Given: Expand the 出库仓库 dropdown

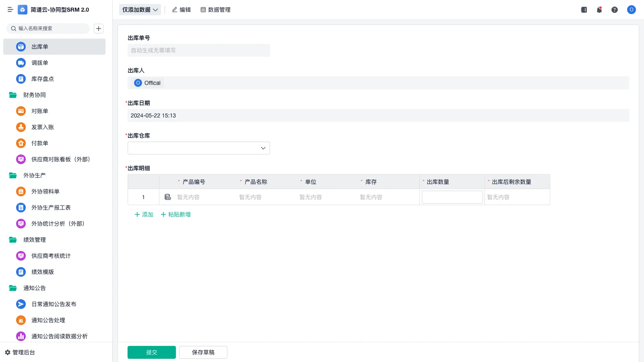Looking at the screenshot, I should pyautogui.click(x=199, y=148).
